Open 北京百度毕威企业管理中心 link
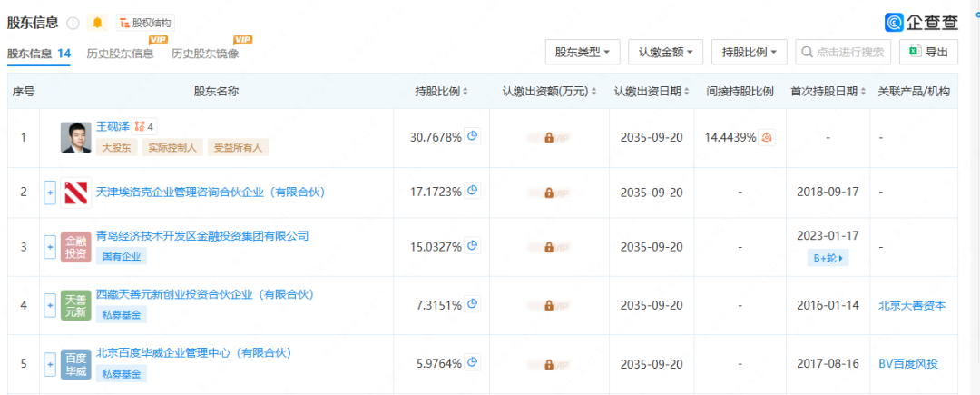The height and width of the screenshot is (395, 980). coord(194,353)
